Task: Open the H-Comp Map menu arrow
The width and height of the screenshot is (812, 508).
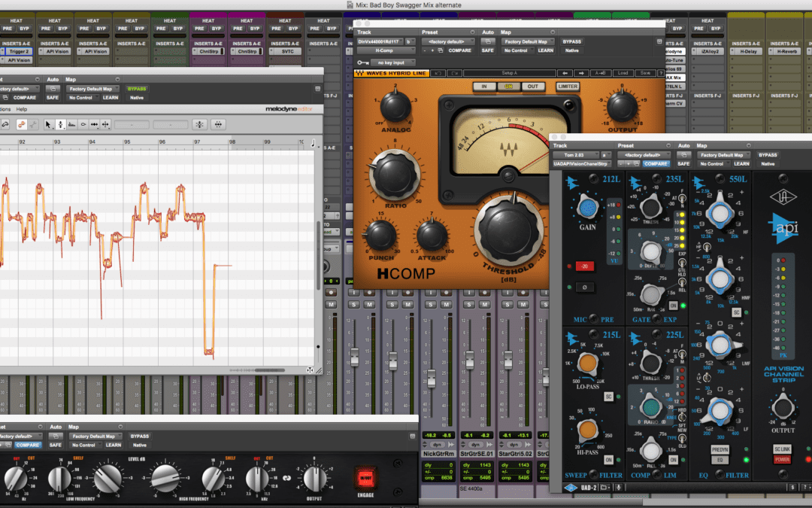Action: point(553,32)
